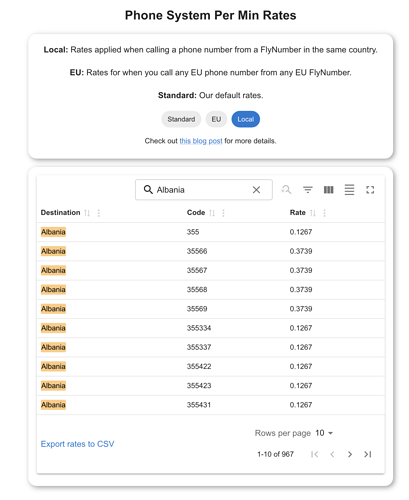Clear the Albania search text
Screen dimensions: 409x500
(x=256, y=190)
